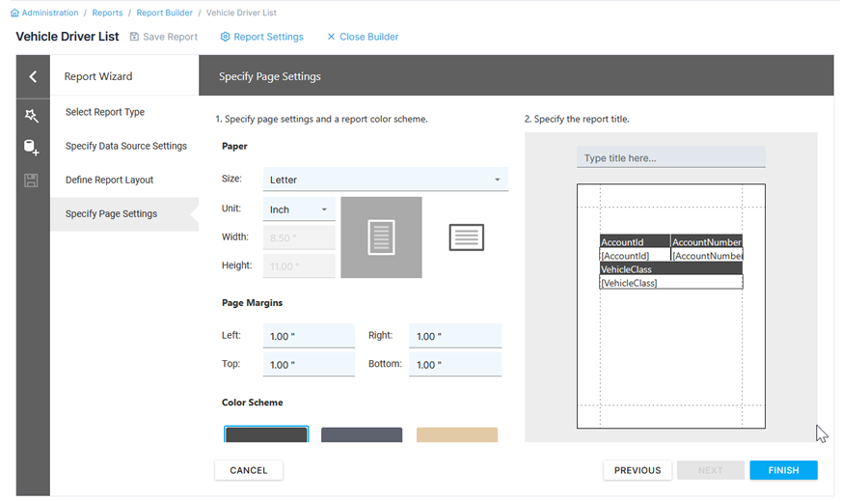868x502 pixels.
Task: Open Specify Data Source Settings step
Action: point(125,146)
